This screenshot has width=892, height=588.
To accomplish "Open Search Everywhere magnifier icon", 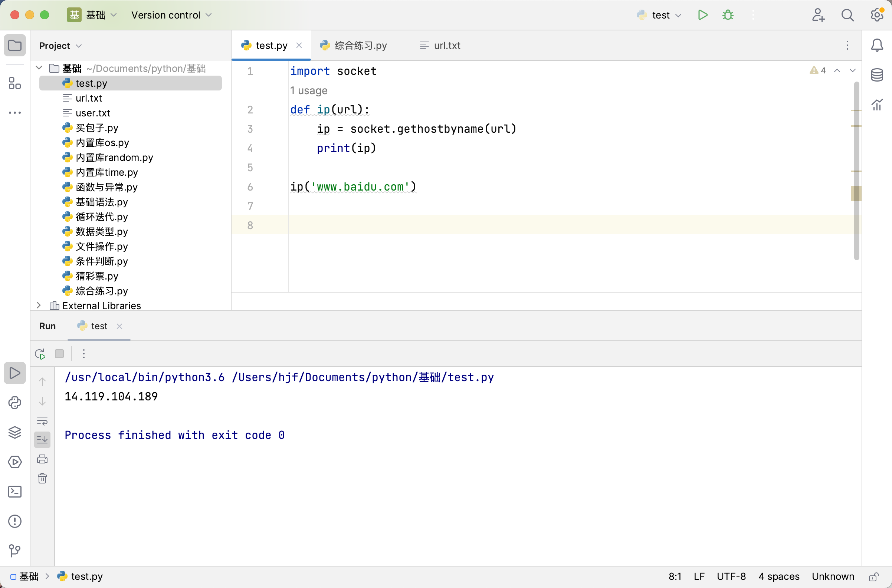I will pos(847,15).
